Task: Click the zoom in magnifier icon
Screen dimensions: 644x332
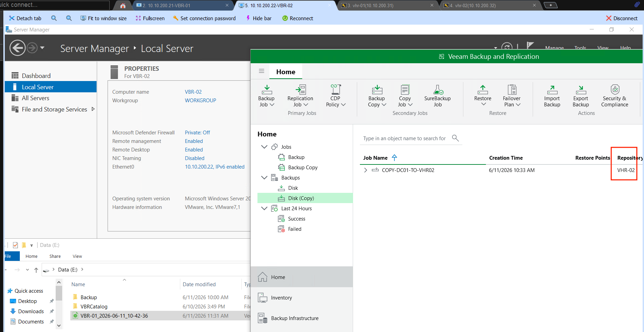Action: coord(54,18)
